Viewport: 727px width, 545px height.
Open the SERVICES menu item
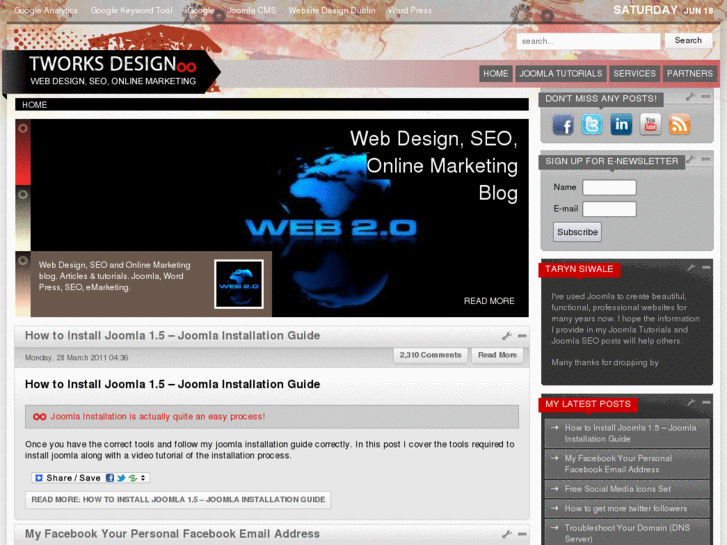point(634,74)
